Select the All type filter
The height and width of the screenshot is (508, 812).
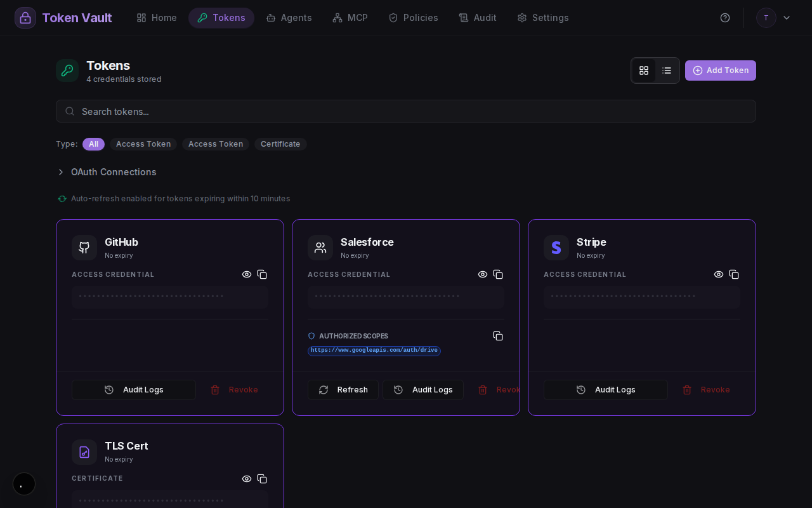[x=93, y=144]
